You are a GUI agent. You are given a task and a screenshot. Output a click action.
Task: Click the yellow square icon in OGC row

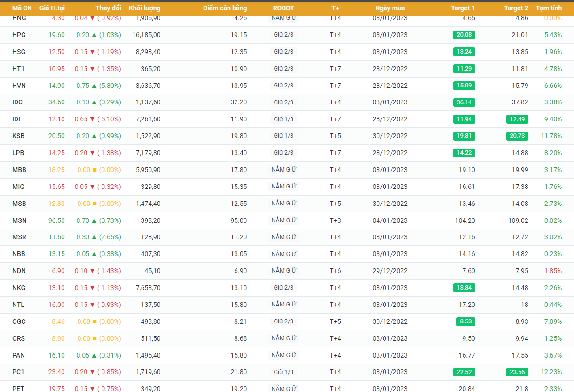[94, 322]
